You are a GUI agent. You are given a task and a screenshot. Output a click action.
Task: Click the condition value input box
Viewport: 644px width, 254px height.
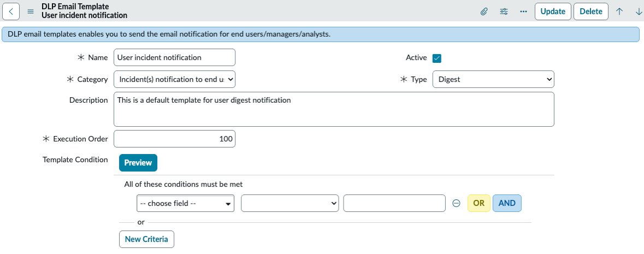(394, 203)
